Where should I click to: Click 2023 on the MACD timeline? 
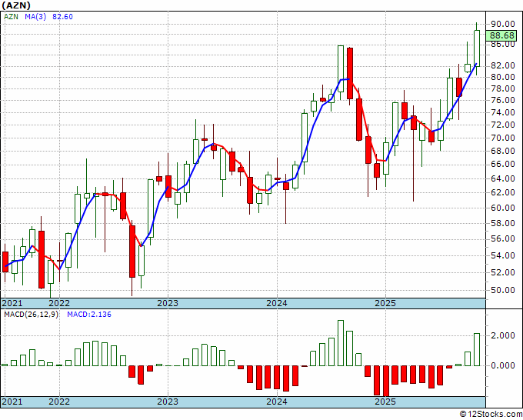pyautogui.click(x=168, y=402)
